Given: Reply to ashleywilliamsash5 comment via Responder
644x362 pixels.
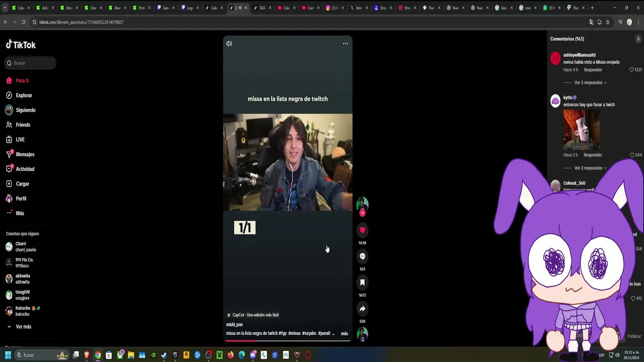Looking at the screenshot, I should pos(593,70).
